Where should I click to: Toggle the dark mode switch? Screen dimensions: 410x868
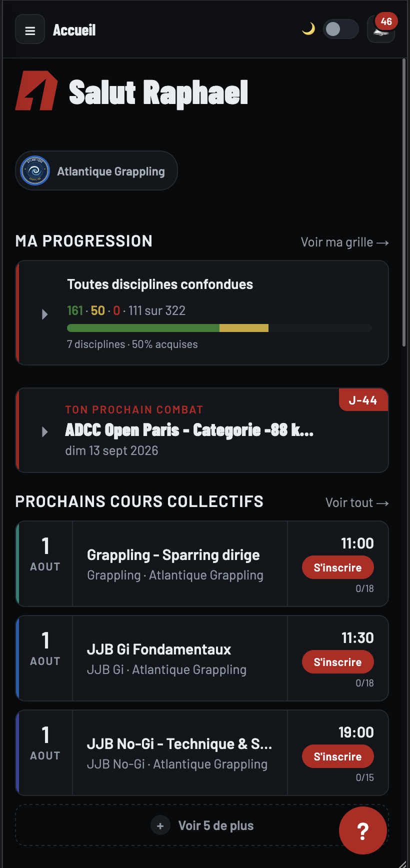click(340, 29)
